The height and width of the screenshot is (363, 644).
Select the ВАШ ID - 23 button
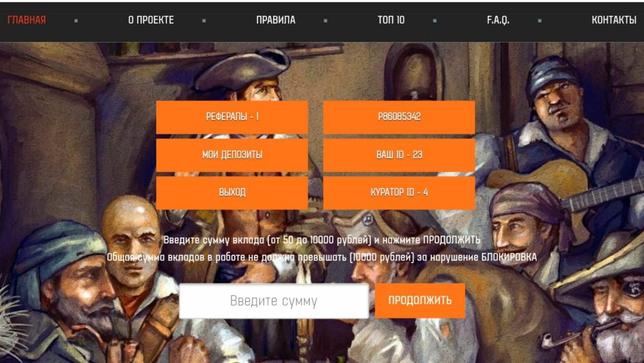pyautogui.click(x=399, y=155)
